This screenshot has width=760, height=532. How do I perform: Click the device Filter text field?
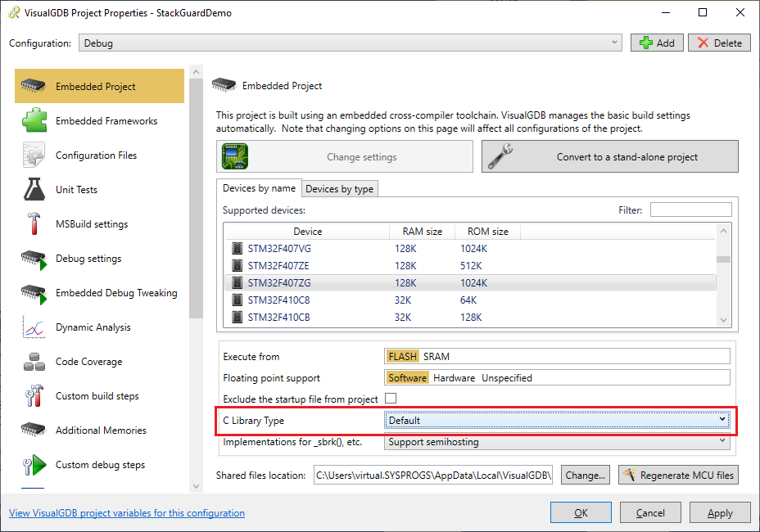(x=690, y=210)
